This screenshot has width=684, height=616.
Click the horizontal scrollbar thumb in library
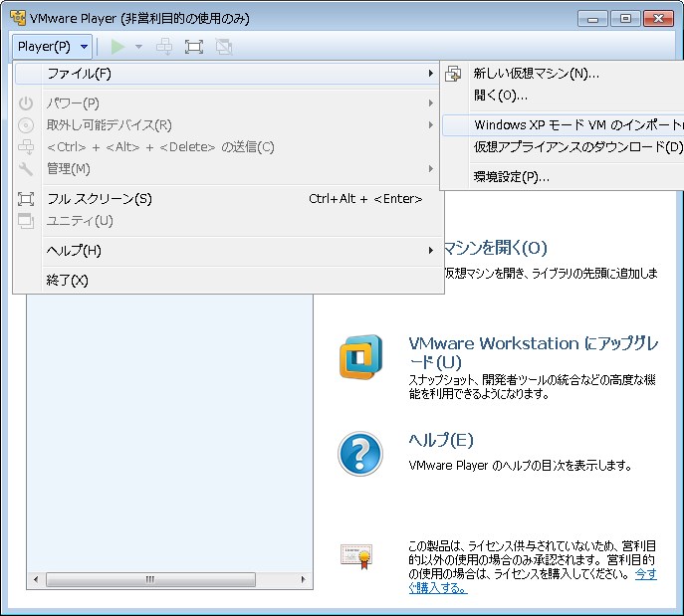[x=150, y=579]
